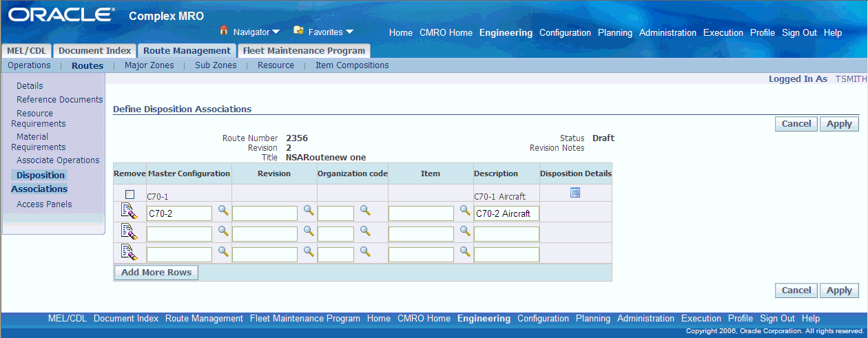Select the Route Management tab
Image resolution: width=868 pixels, height=338 pixels.
[187, 50]
